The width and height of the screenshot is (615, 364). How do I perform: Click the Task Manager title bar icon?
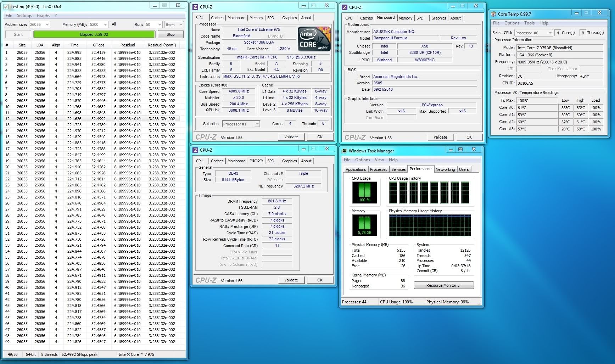[x=344, y=151]
